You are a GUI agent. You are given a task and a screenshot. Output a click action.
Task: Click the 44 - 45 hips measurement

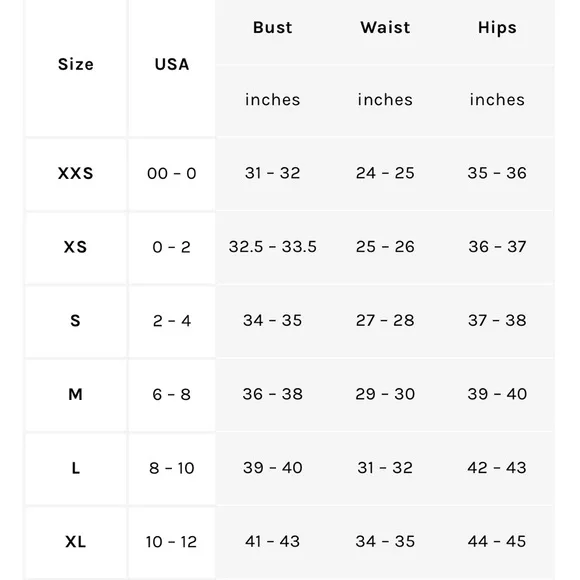497,542
